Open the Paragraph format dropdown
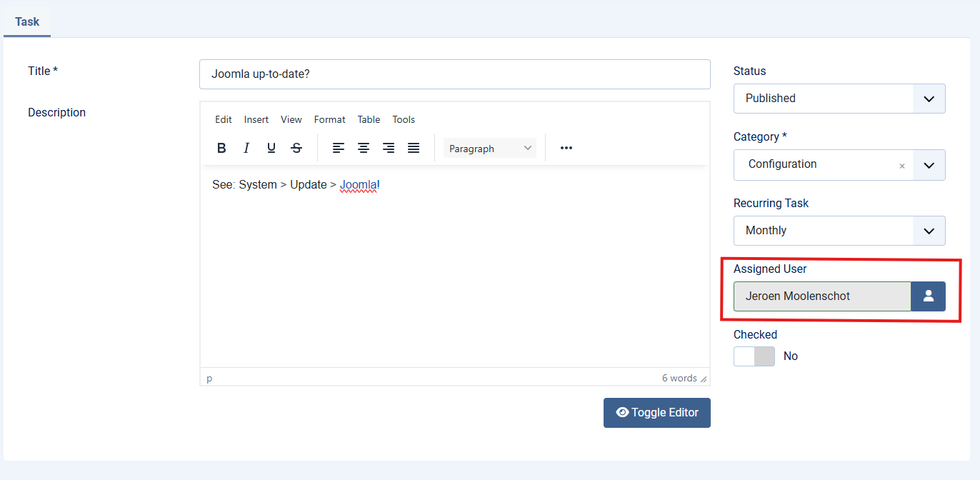The height and width of the screenshot is (480, 980). (490, 149)
